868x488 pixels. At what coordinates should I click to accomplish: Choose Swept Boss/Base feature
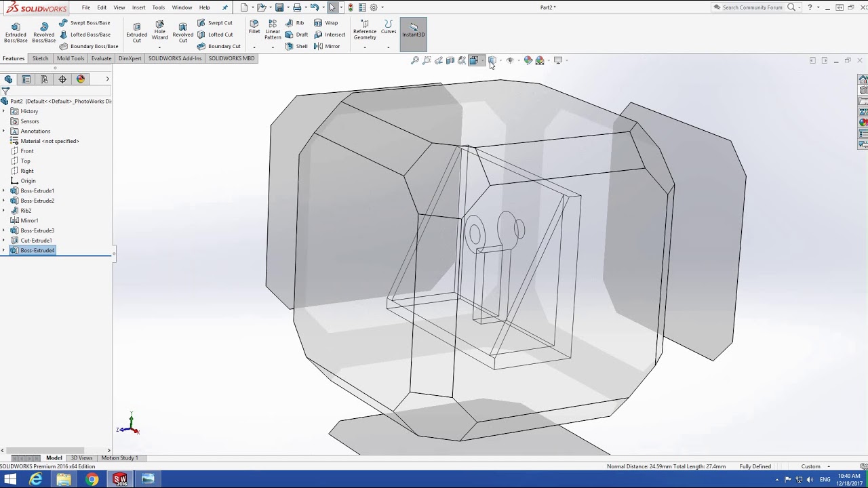(85, 22)
